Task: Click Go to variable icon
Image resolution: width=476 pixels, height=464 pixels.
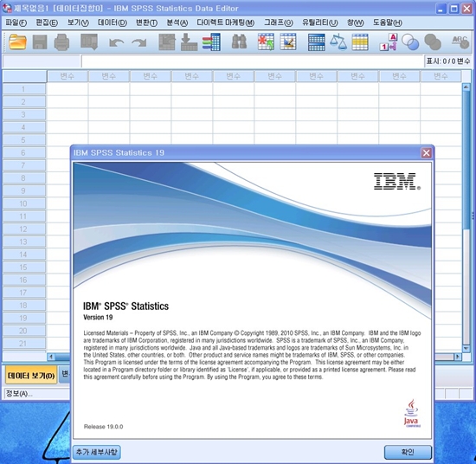Action: (189, 42)
